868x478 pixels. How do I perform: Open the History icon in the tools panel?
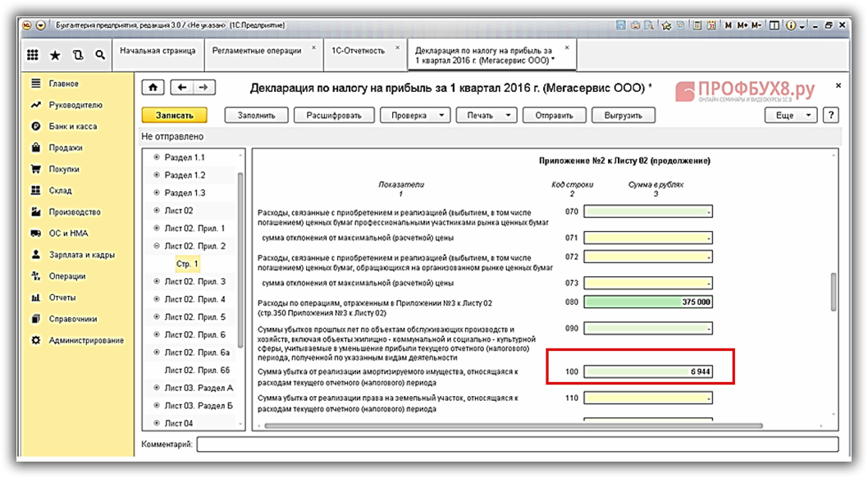(x=78, y=55)
